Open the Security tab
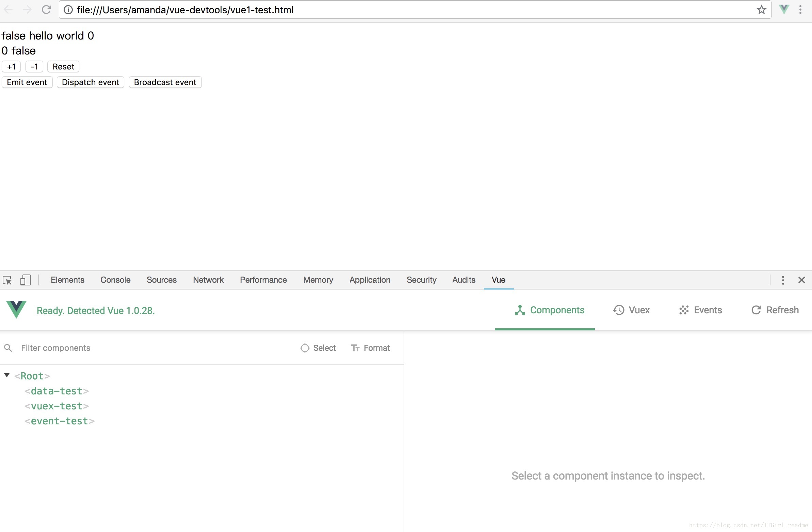812x532 pixels. [421, 280]
